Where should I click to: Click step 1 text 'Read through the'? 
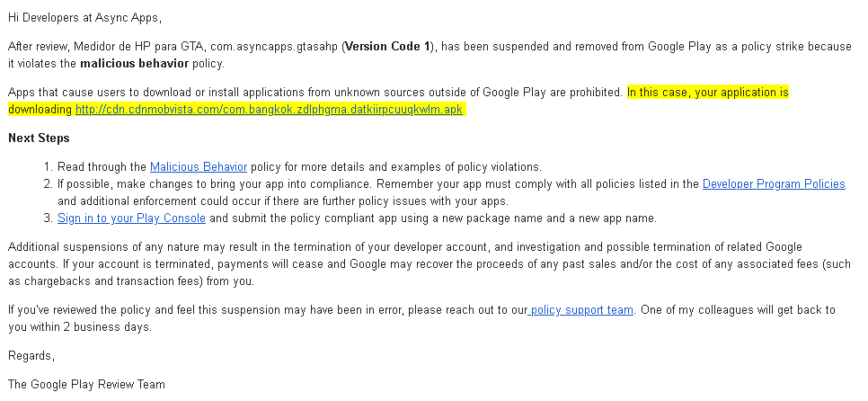(x=102, y=166)
